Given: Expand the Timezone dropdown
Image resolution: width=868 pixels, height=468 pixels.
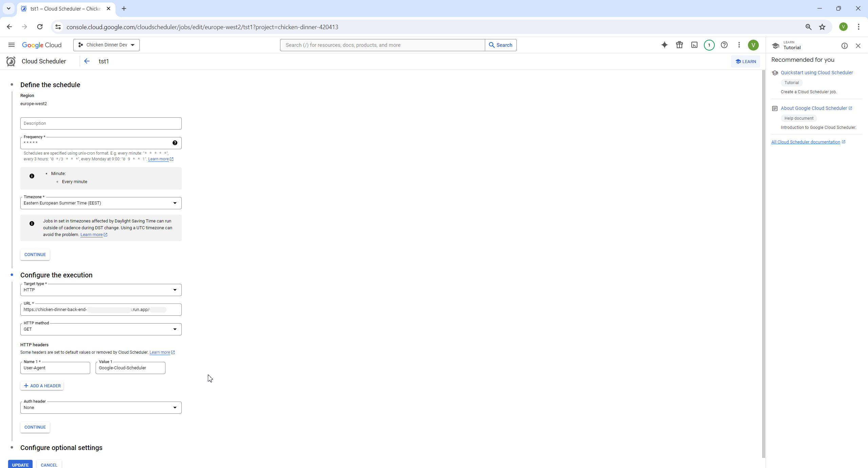Looking at the screenshot, I should [101, 203].
